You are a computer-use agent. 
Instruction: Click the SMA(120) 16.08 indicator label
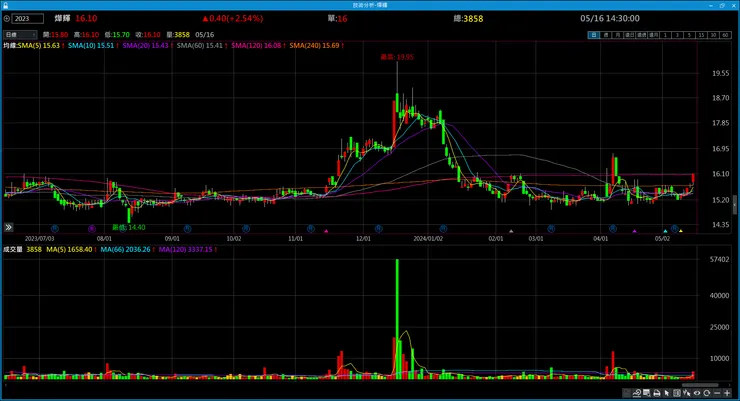click(258, 45)
